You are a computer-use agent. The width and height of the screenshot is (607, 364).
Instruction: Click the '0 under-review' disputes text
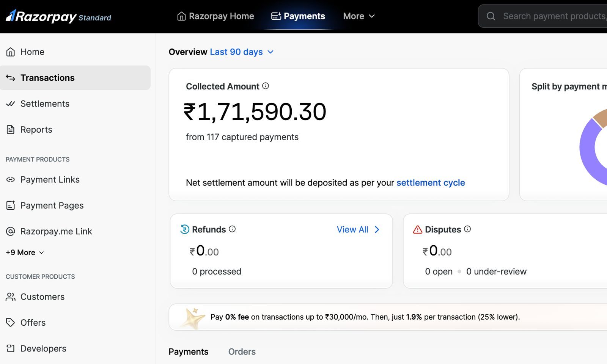pyautogui.click(x=496, y=271)
